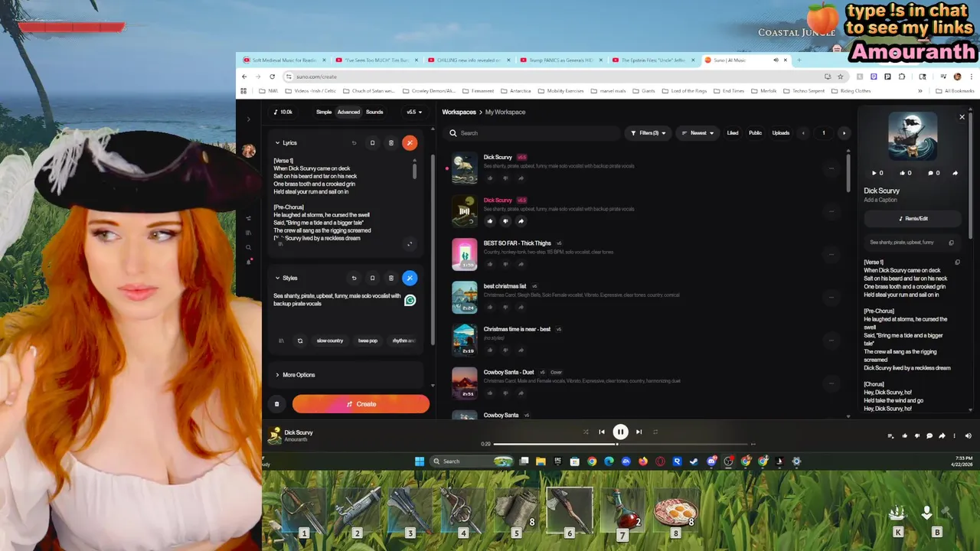
Task: Click the Grammarly icon in Styles box
Action: tap(410, 301)
